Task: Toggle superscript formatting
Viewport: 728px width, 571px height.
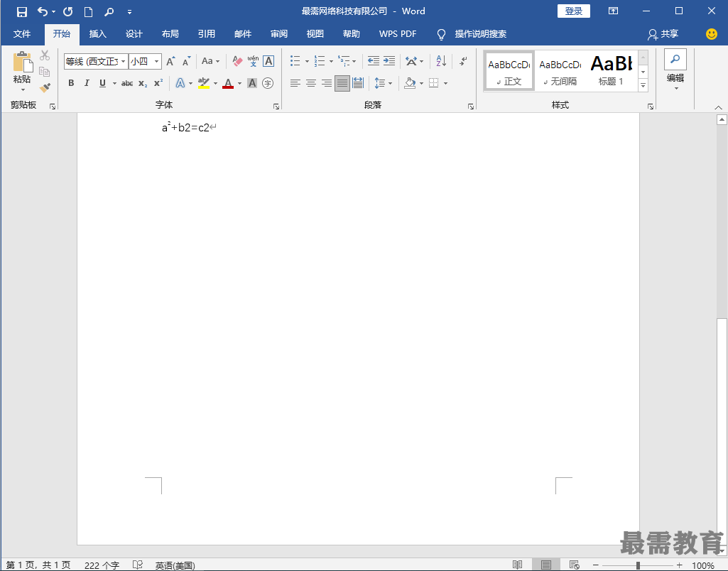Action: [x=158, y=83]
